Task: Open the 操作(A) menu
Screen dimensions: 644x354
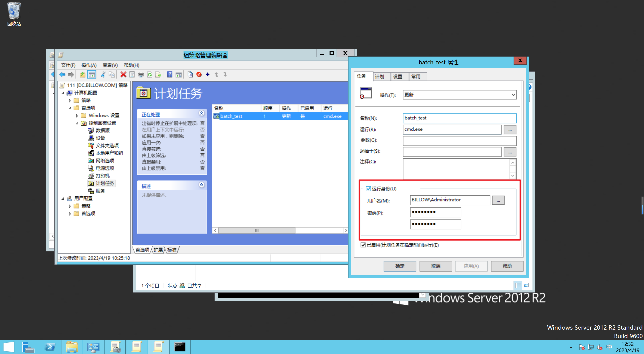Action: [89, 65]
